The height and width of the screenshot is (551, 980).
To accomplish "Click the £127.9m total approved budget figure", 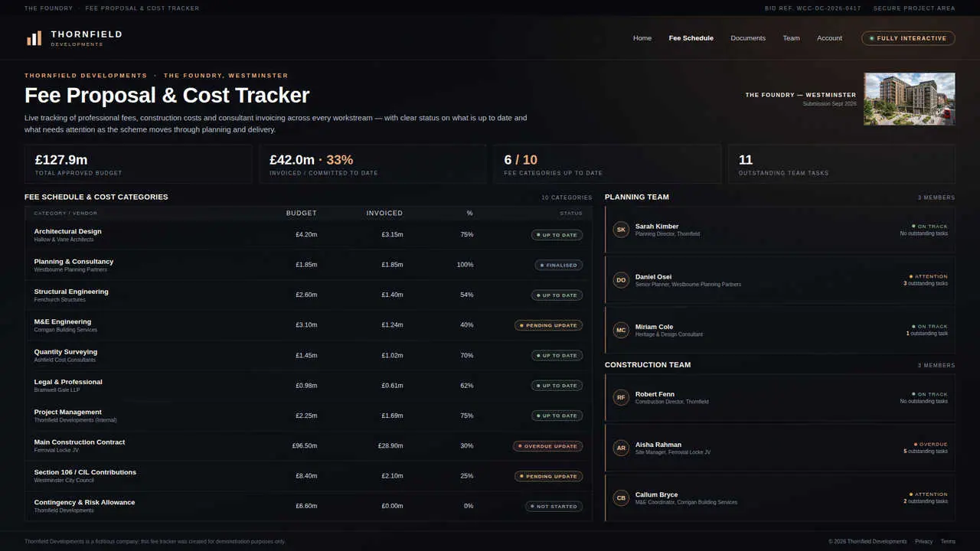I will (61, 160).
